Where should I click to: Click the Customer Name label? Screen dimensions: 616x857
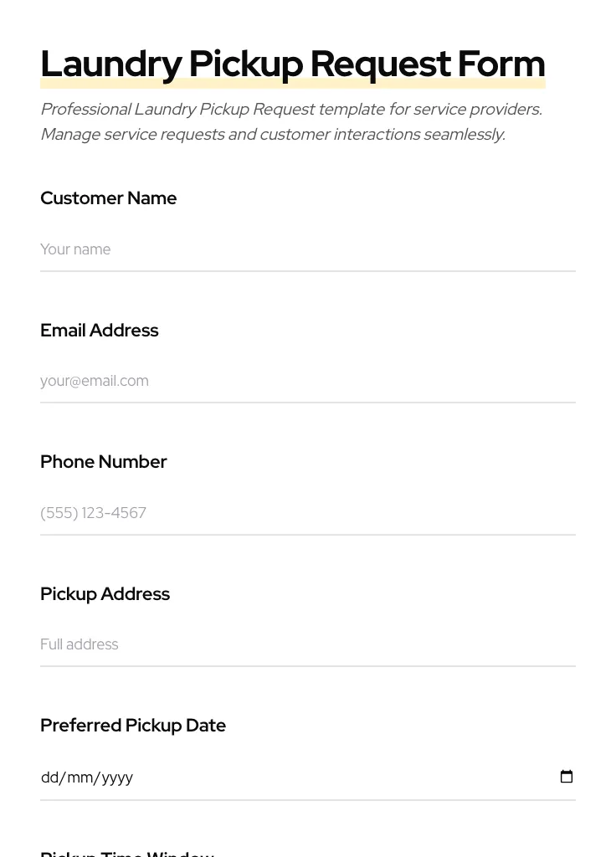[108, 198]
